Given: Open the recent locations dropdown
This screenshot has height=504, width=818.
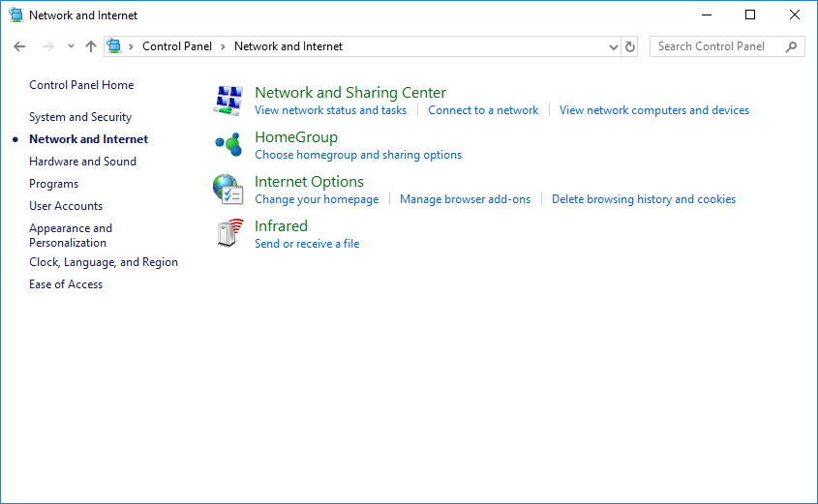Looking at the screenshot, I should (x=71, y=46).
